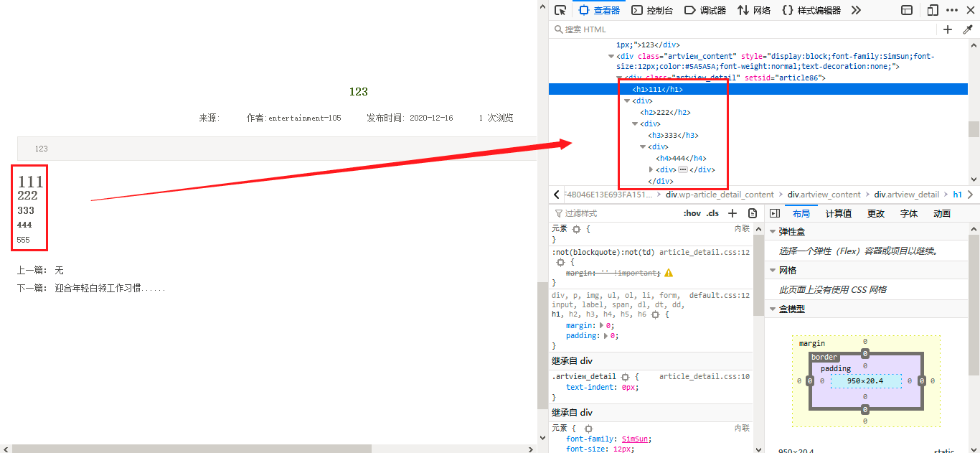Show more DevTools tabs via double chevron
980x453 pixels.
856,10
